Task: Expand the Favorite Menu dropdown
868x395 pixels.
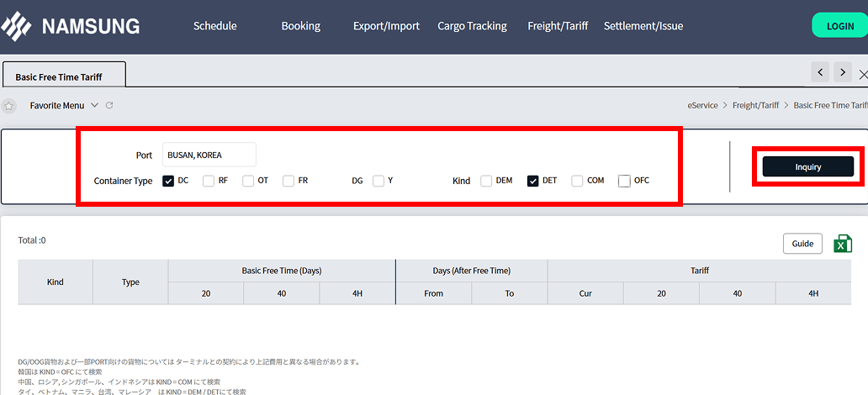Action: tap(95, 106)
